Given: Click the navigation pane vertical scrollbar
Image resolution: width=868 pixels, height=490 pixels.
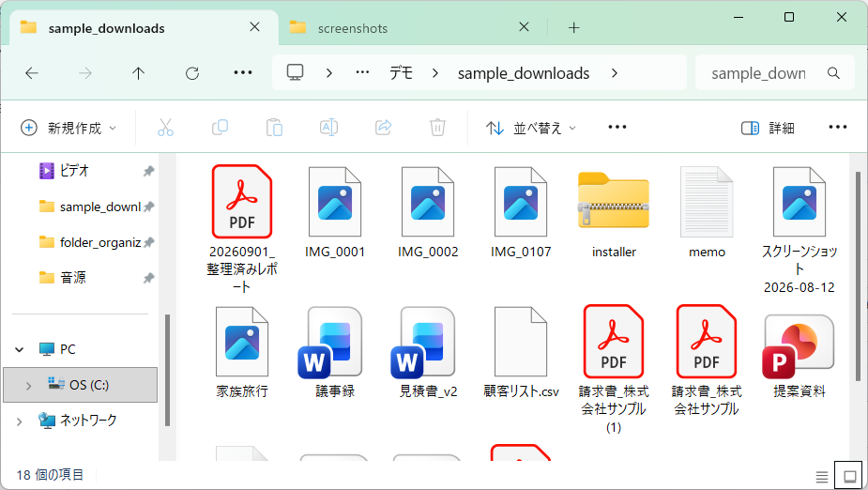Looking at the screenshot, I should 167,370.
